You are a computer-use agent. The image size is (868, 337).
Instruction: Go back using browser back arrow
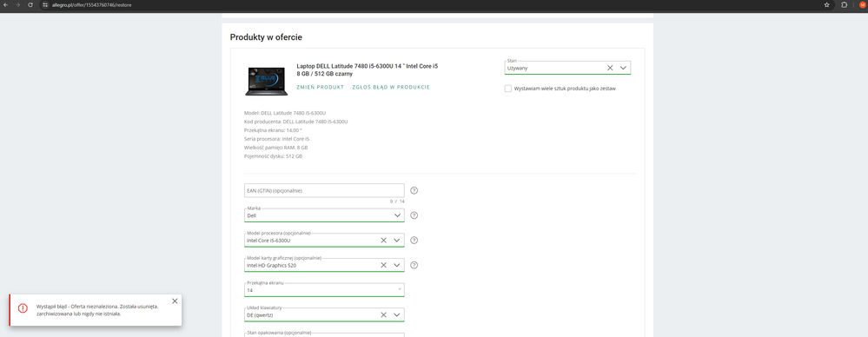click(5, 4)
